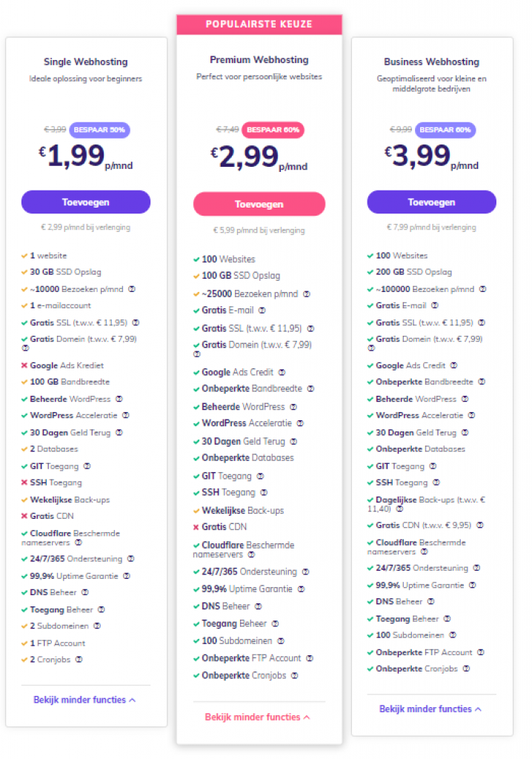This screenshot has height=759, width=532.
Task: Add Premium Webhosting using pink Toevoegen button
Action: pos(259,204)
